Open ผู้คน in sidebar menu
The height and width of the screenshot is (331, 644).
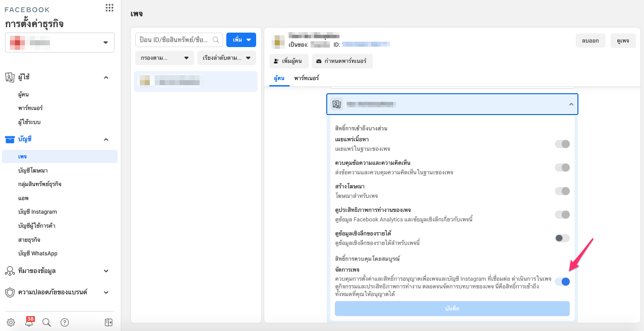(x=24, y=95)
